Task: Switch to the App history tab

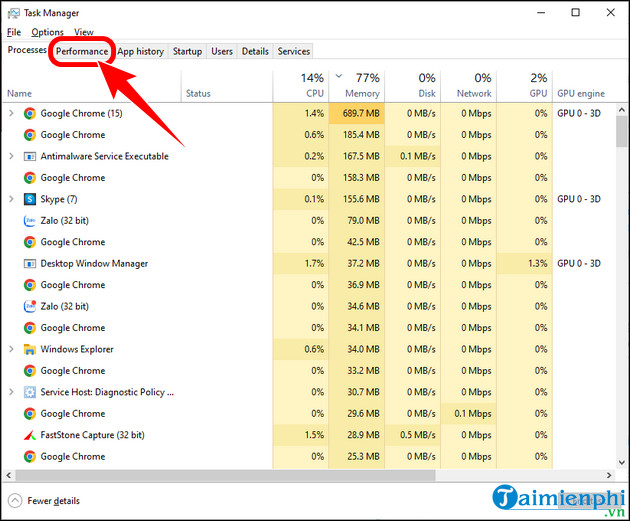Action: (141, 51)
